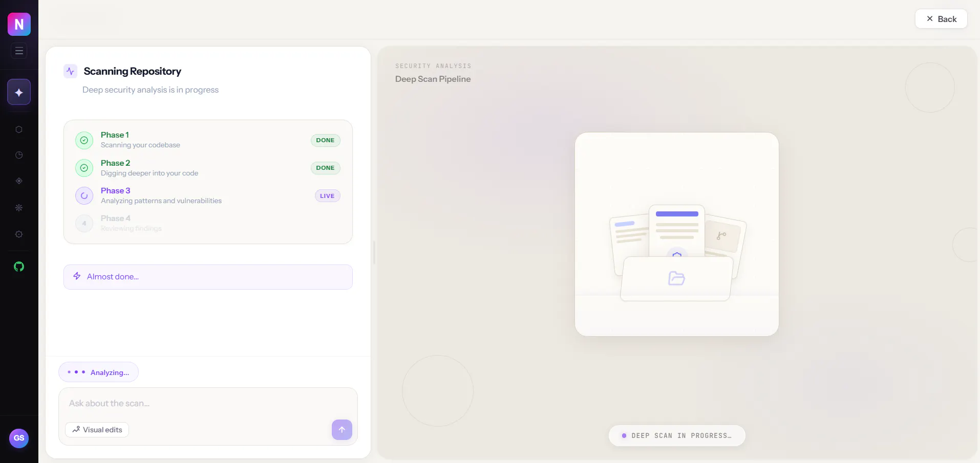Click the 'Almost done...' status banner
The height and width of the screenshot is (463, 980).
pyautogui.click(x=208, y=277)
